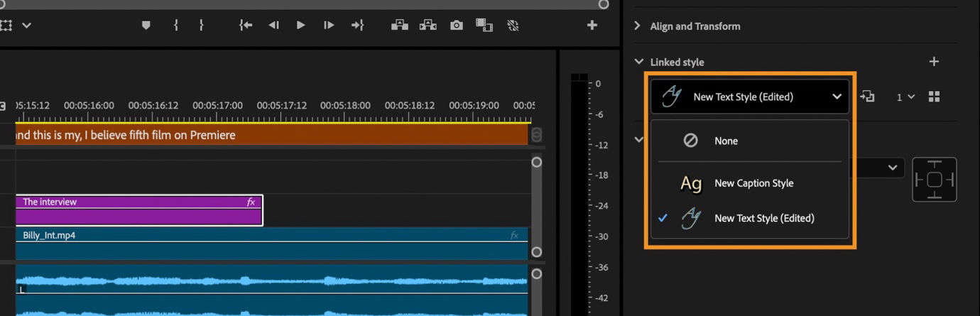Click the push style to track icon

tap(867, 97)
